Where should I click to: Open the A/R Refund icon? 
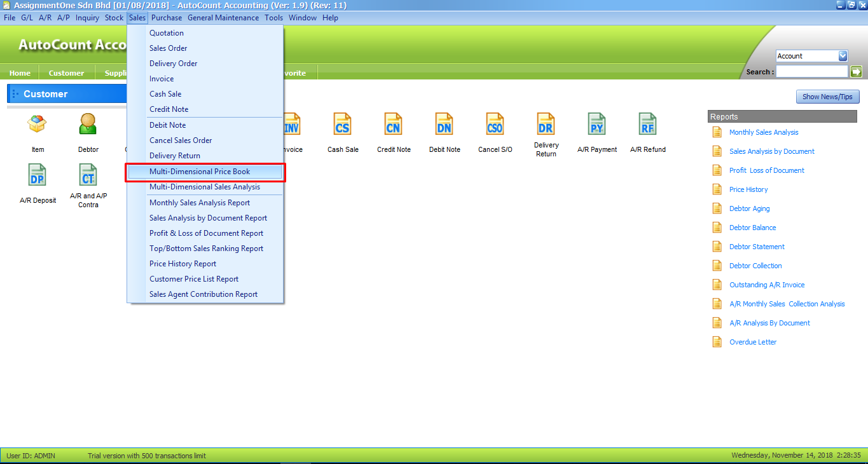tap(648, 124)
